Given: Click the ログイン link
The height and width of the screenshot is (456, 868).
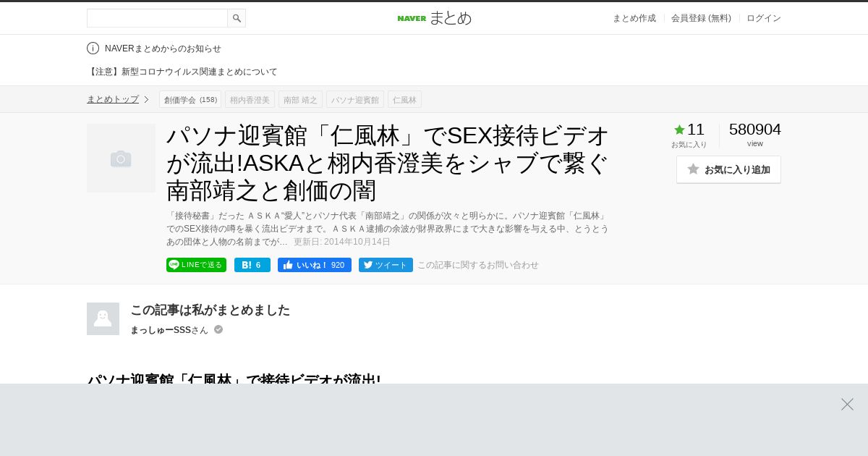Looking at the screenshot, I should click(764, 18).
